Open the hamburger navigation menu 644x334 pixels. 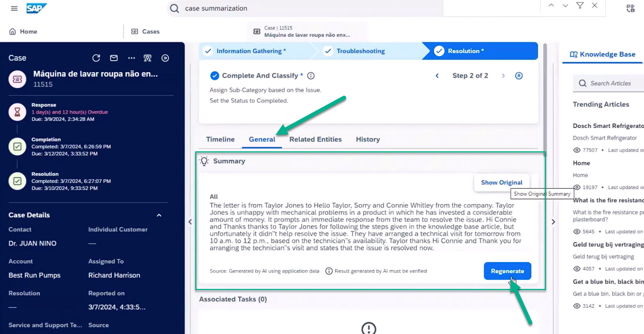[14, 8]
